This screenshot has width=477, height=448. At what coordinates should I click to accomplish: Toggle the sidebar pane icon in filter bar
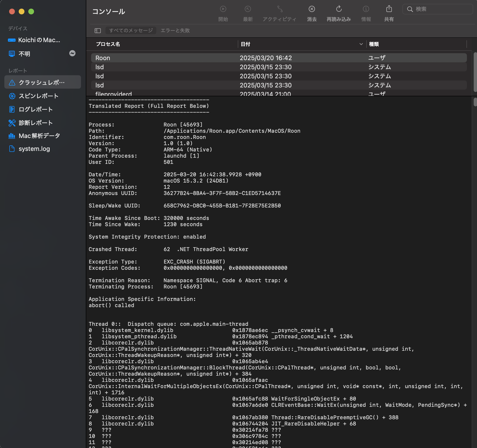pos(98,30)
